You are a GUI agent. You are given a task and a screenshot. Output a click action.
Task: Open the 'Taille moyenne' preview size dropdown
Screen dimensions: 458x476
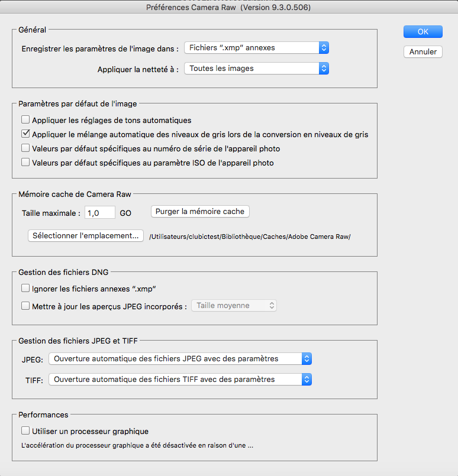click(x=234, y=306)
